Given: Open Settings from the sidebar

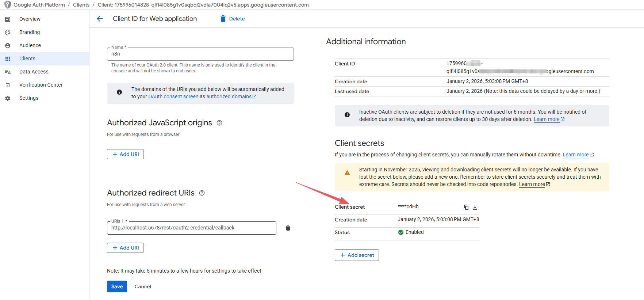Looking at the screenshot, I should click(x=28, y=98).
